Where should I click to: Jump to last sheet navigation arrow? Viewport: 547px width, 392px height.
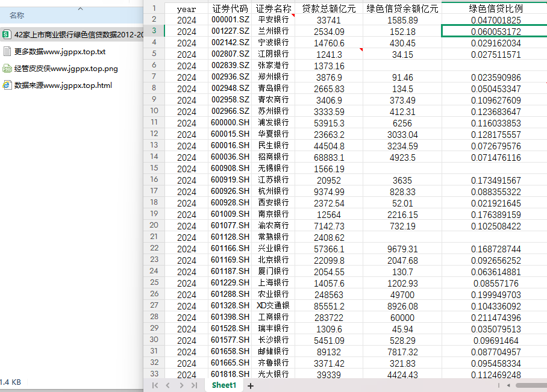[195, 385]
